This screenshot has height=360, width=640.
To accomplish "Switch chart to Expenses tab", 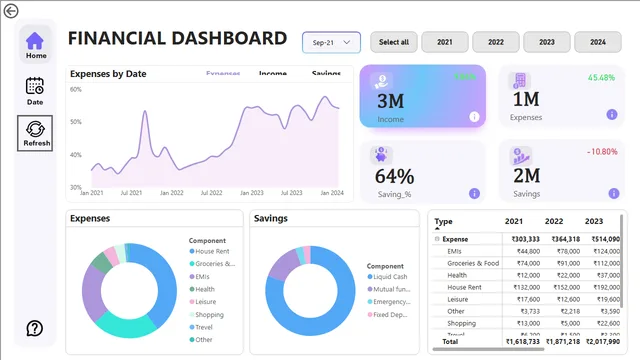I will 223,74.
